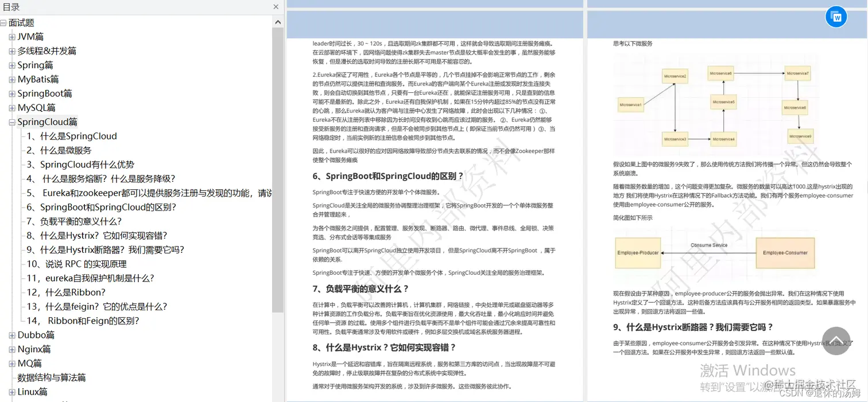Click the Microservice9 node in diagram
The height and width of the screenshot is (402, 868).
coord(800,136)
